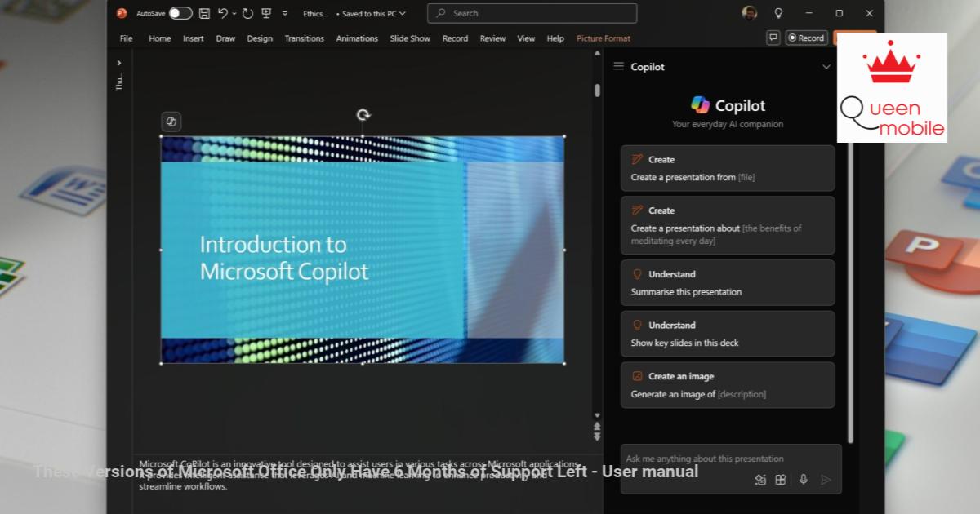
Task: Click 'Your everyday AI companion' text
Action: pos(728,124)
